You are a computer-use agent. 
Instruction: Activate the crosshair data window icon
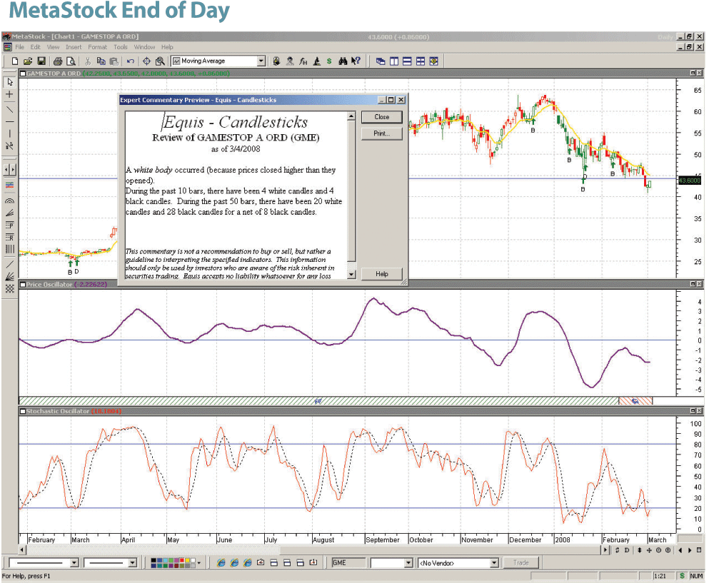(146, 61)
